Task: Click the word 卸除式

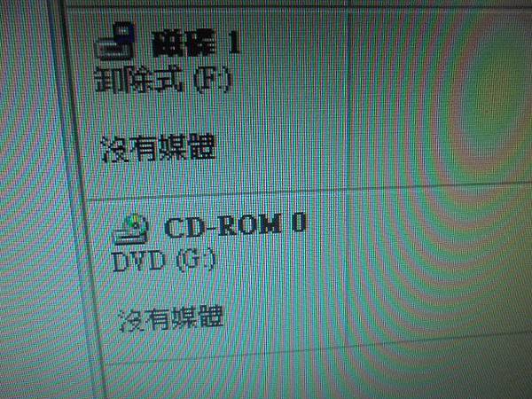Action: [x=140, y=80]
